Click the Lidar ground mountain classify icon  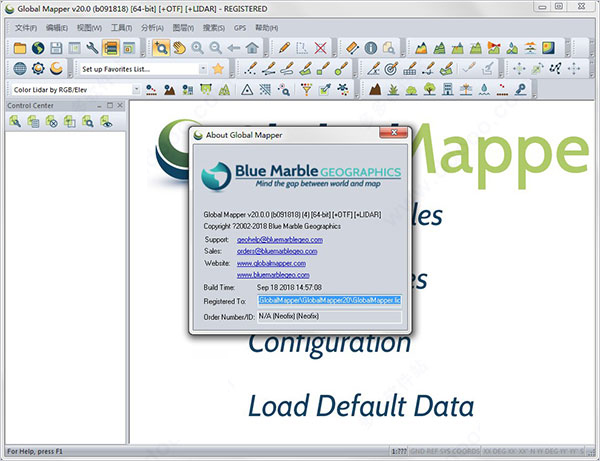tap(375, 90)
